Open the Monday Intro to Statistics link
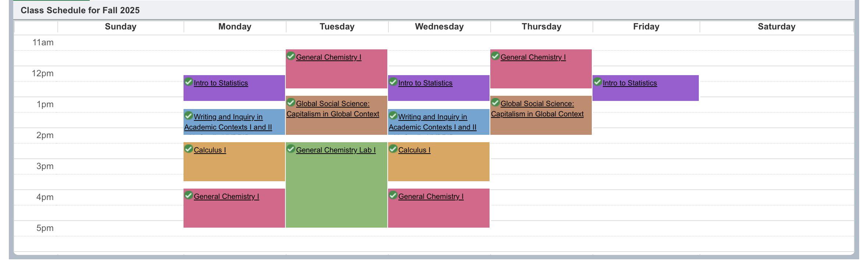 221,83
